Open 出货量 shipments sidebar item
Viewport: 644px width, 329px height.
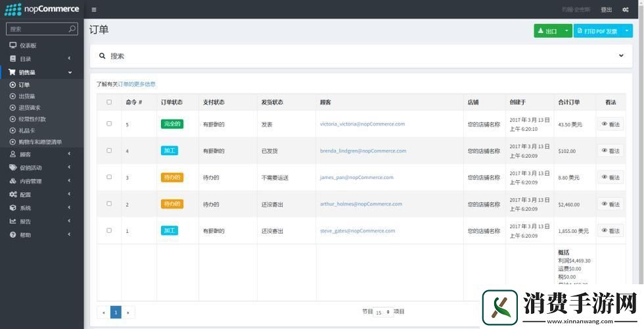[27, 96]
